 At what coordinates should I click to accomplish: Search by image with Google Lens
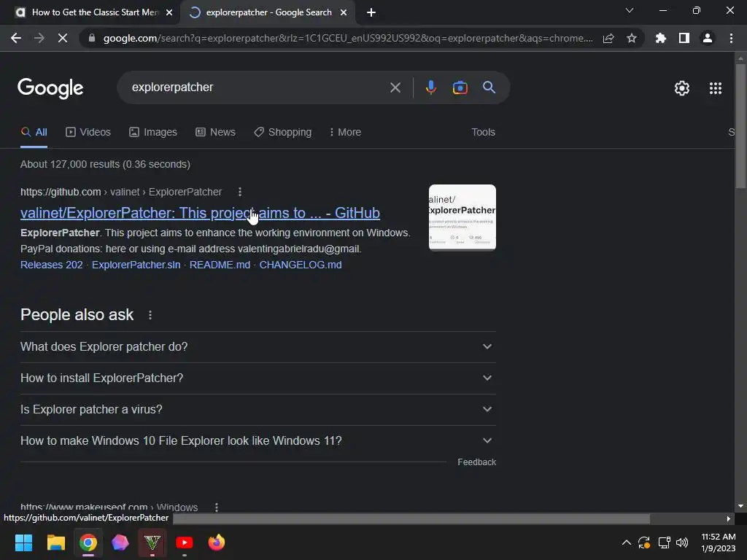pos(460,87)
